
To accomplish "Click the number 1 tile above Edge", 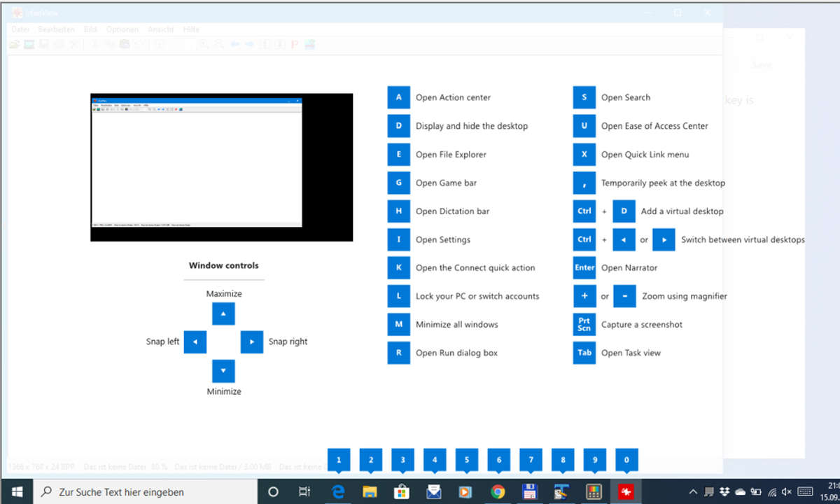I will click(339, 460).
